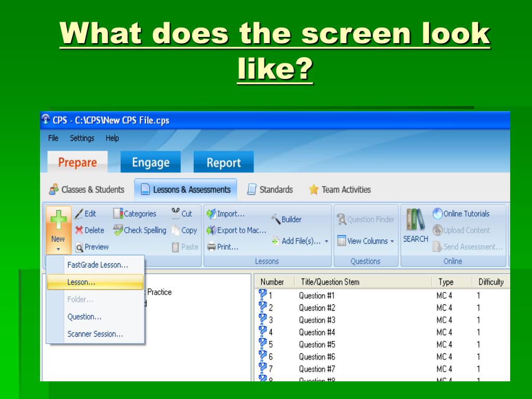Click the Edit pencil icon
532x399 pixels.
(79, 214)
